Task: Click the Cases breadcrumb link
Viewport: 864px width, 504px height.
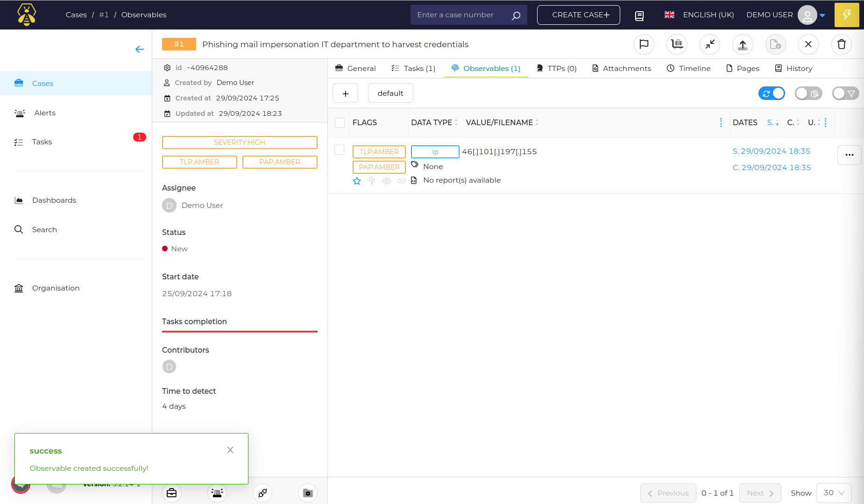Action: [76, 15]
